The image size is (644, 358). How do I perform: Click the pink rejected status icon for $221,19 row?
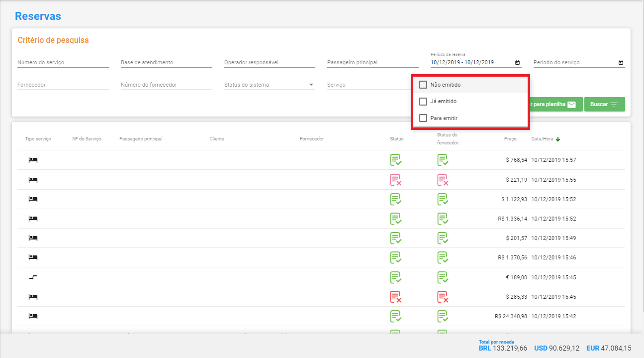click(396, 180)
